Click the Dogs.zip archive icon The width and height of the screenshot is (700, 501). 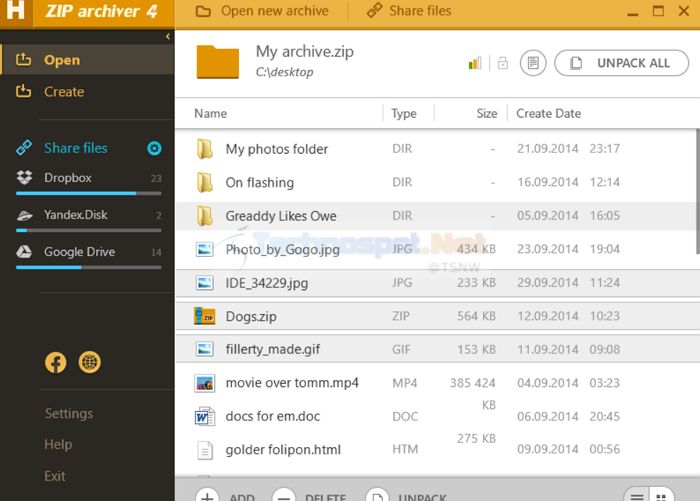[x=204, y=316]
